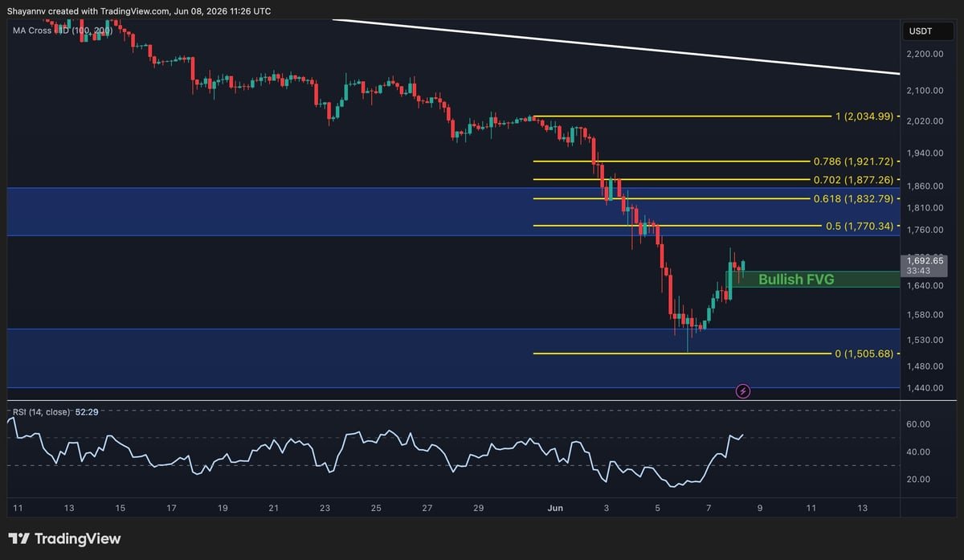Click the RSI axis value 20.00
Viewport: 964px width, 560px height.
919,479
